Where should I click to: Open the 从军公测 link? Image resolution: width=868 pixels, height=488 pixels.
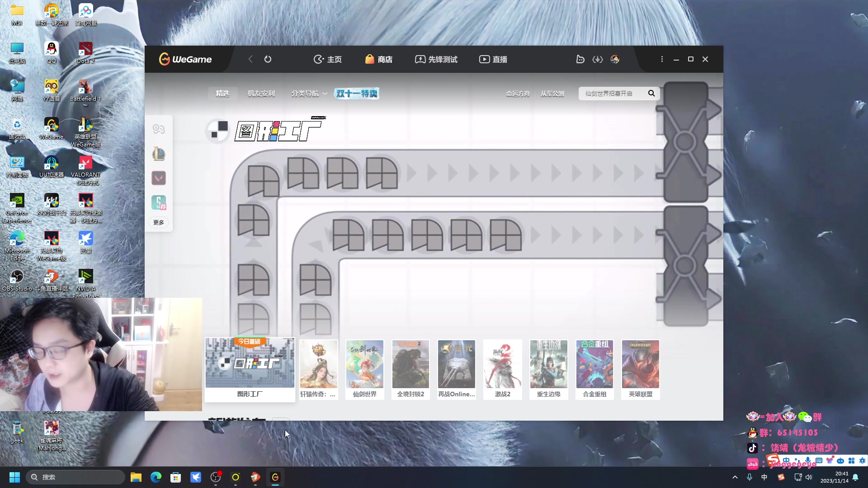coord(552,94)
